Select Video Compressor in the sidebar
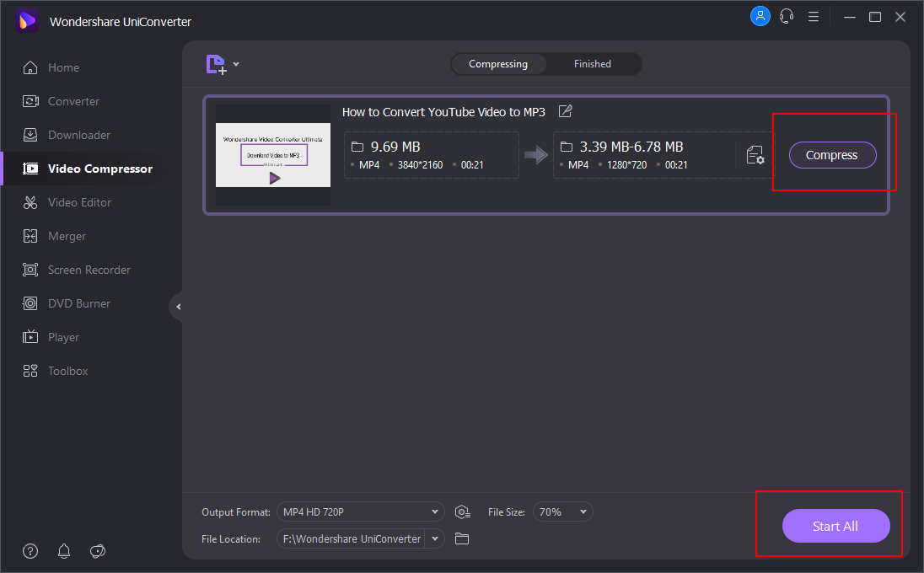The width and height of the screenshot is (924, 573). point(91,169)
